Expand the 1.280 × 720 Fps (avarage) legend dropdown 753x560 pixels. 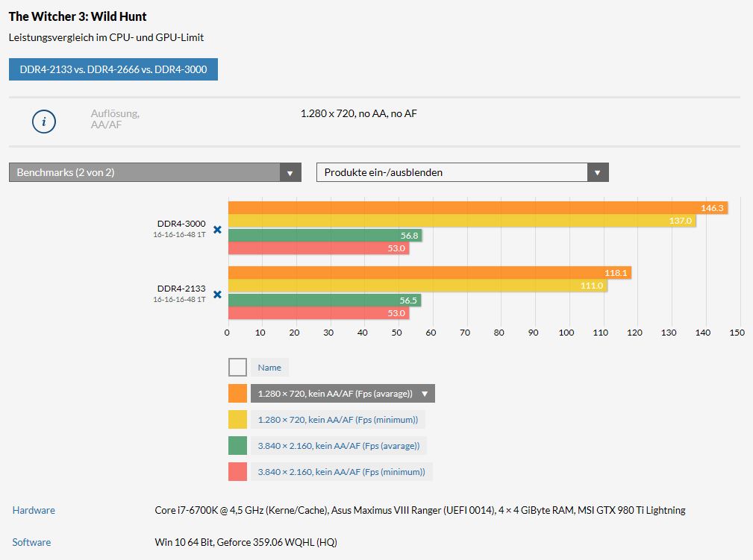tap(343, 394)
